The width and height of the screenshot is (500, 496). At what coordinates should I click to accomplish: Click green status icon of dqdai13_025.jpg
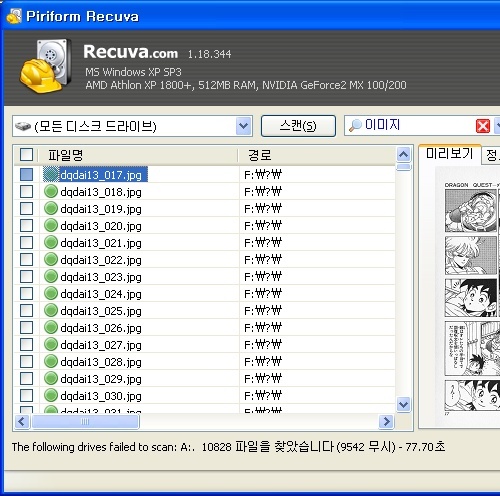click(51, 311)
